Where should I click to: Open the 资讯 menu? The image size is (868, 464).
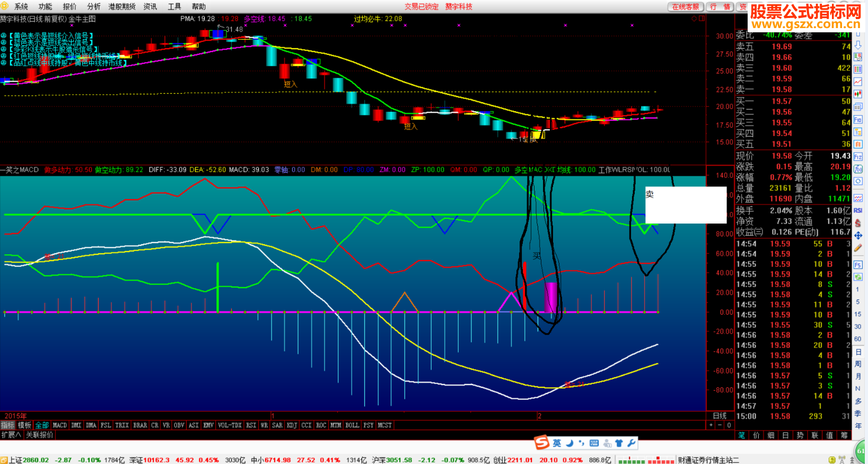coord(151,6)
